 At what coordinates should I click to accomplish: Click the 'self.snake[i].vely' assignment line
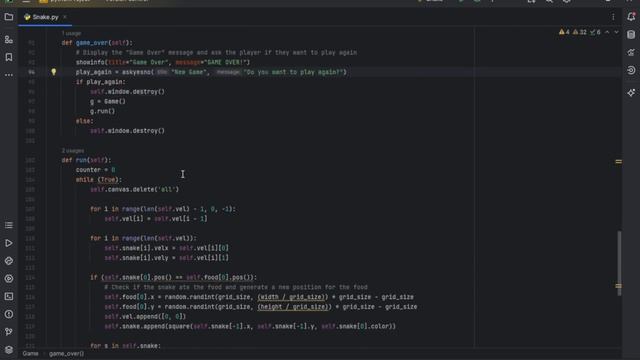coord(167,258)
